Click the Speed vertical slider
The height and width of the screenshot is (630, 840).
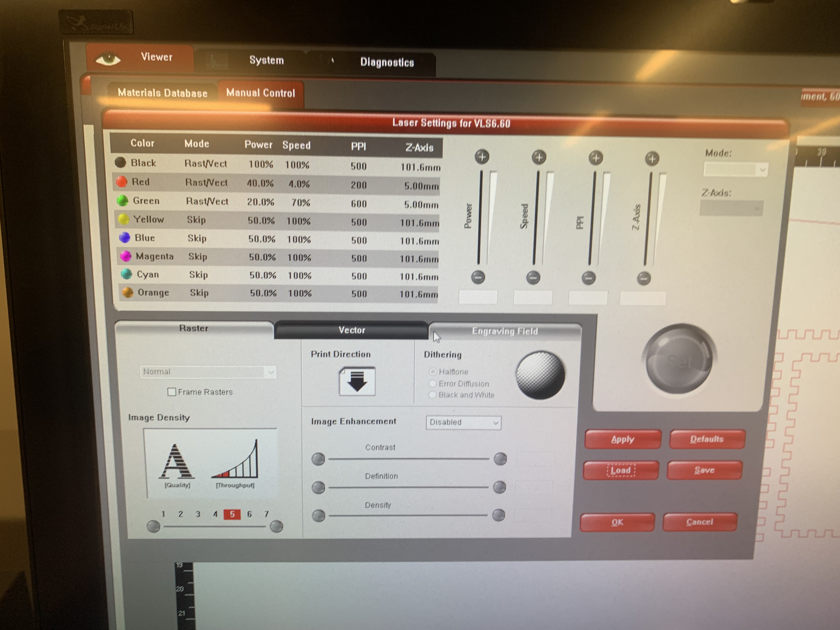pyautogui.click(x=536, y=218)
